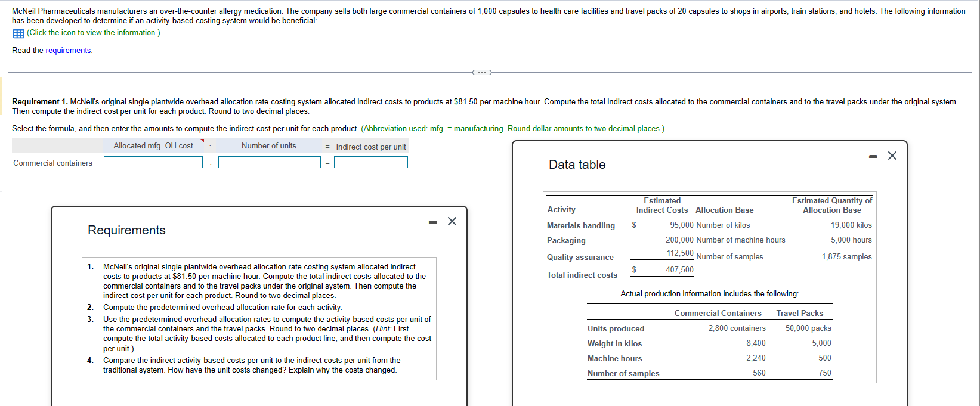Viewport: 980px width, 406px height.
Task: Click the 'Units produced' row label
Action: coord(616,329)
